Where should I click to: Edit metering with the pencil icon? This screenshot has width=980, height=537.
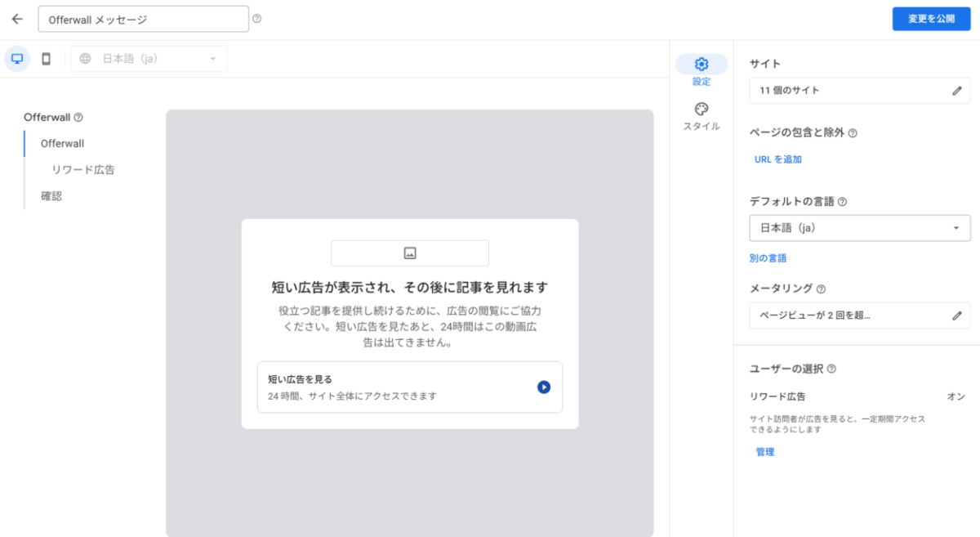click(x=957, y=315)
